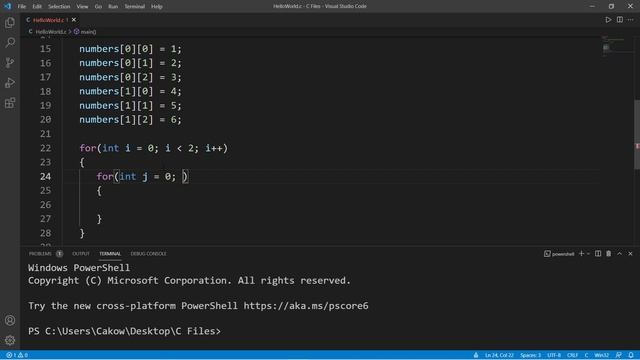The image size is (640, 360).
Task: Switch to the Terminal panel tab
Action: click(110, 253)
